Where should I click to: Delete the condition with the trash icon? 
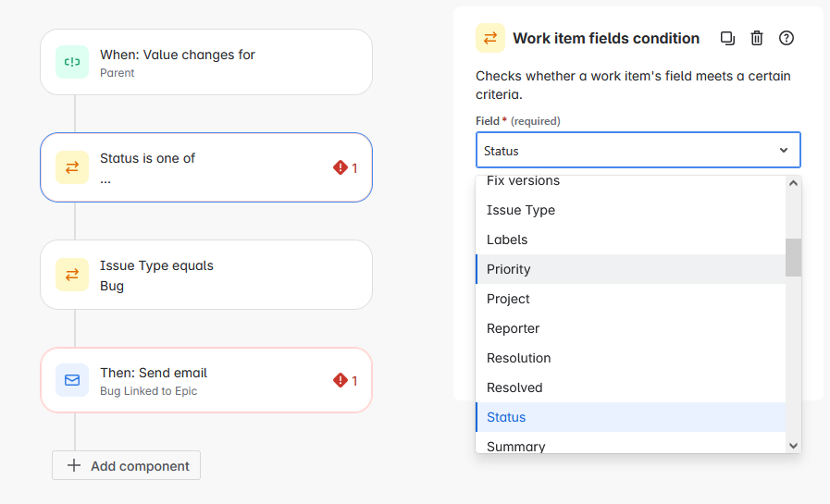757,38
